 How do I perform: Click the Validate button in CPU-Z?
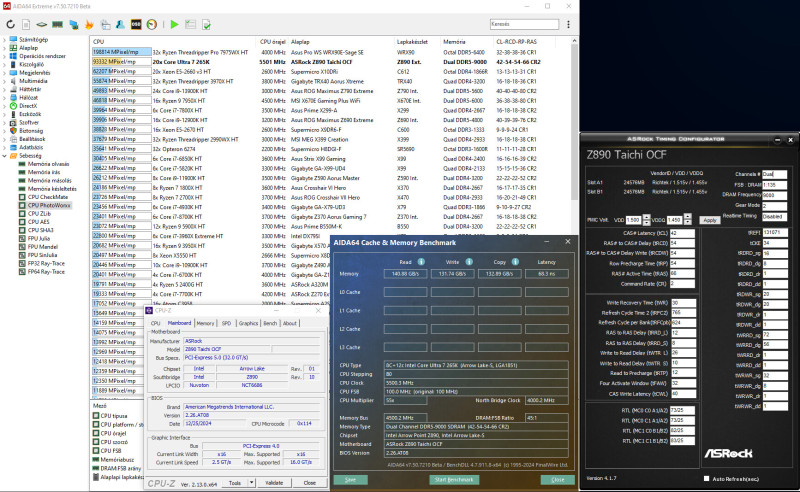(x=274, y=481)
